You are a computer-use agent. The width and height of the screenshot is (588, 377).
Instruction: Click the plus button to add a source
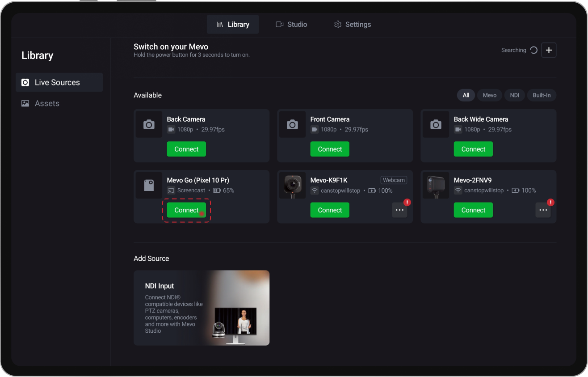[549, 50]
